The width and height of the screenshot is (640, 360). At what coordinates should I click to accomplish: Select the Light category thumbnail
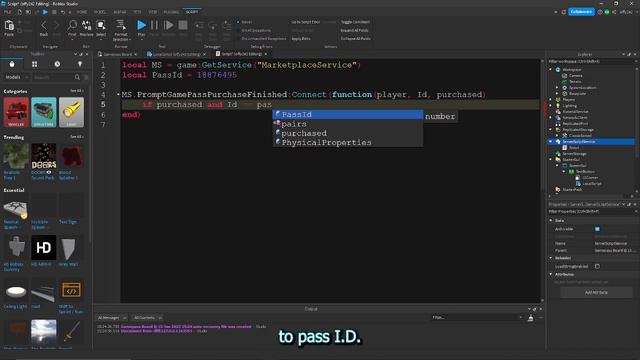(71, 112)
